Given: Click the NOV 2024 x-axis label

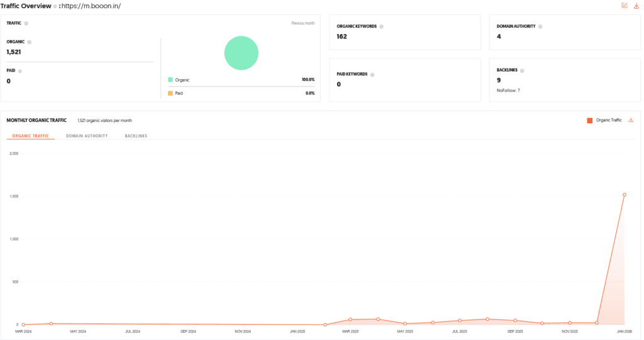Looking at the screenshot, I should pyautogui.click(x=243, y=331).
